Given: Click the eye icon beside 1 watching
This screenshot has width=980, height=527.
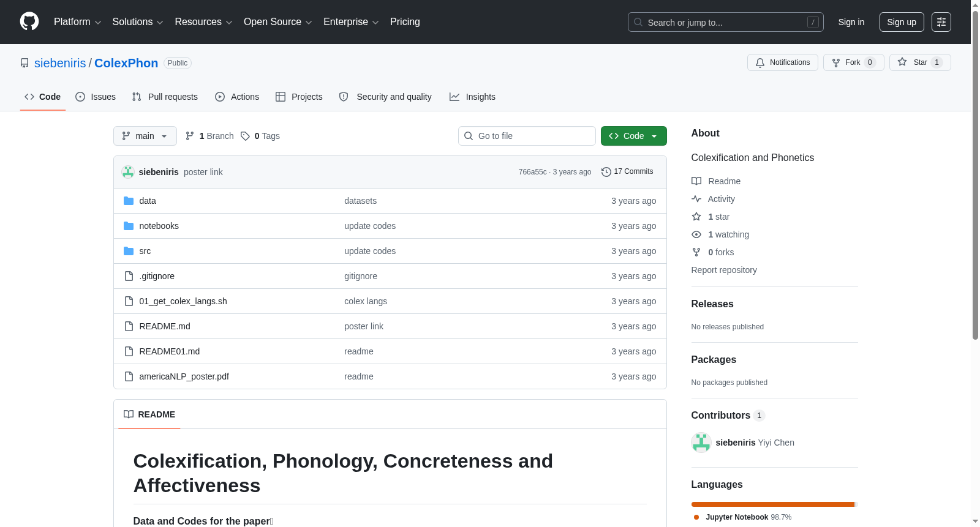Looking at the screenshot, I should [696, 234].
